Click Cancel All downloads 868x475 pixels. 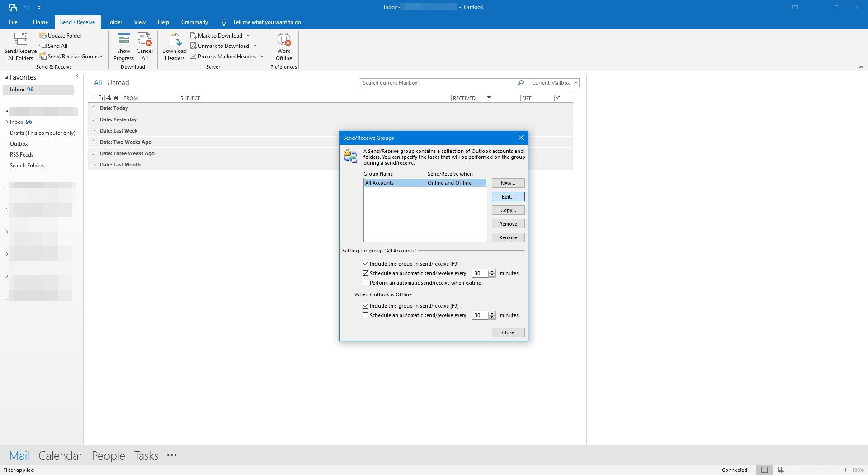[144, 47]
